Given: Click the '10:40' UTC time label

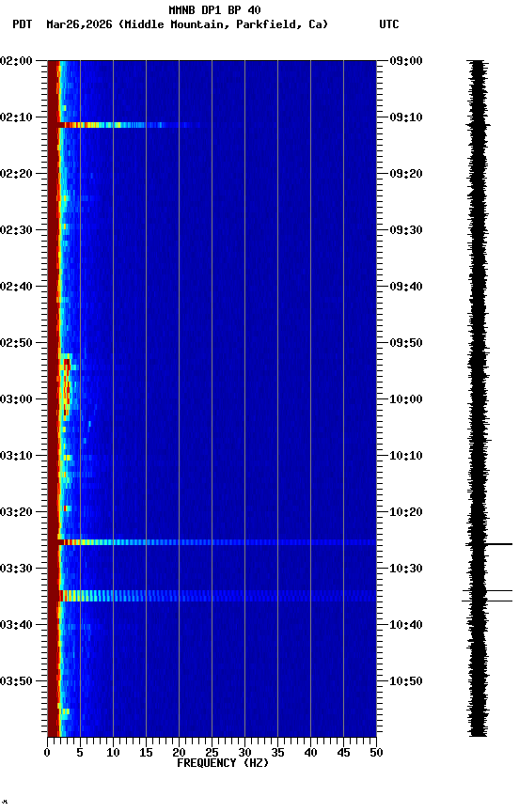Looking at the screenshot, I should [x=406, y=625].
